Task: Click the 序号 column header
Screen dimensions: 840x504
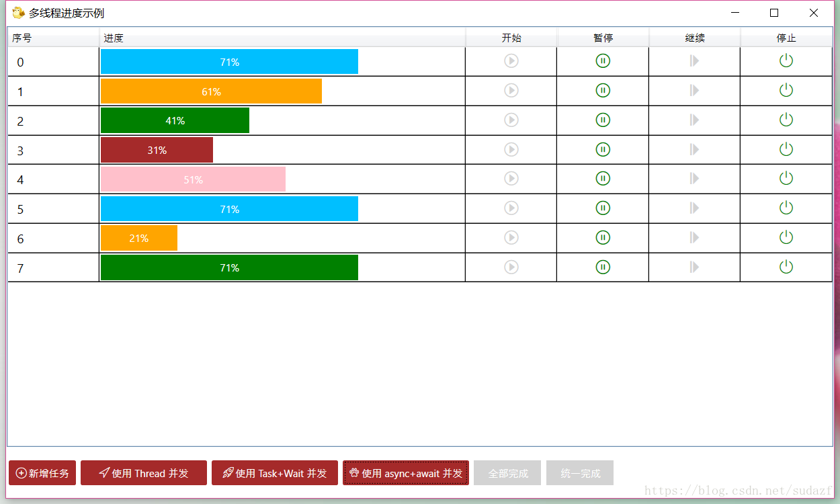Action: (54, 38)
